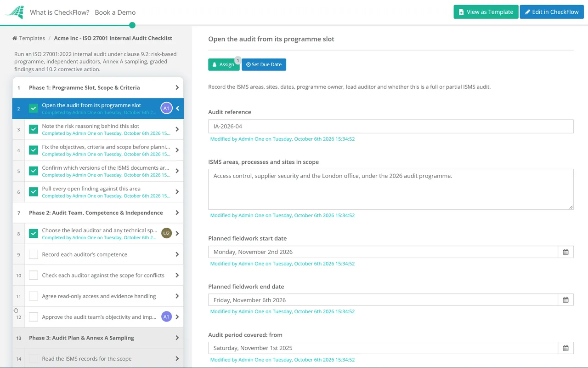The height and width of the screenshot is (368, 588).
Task: Go to Templates breadcrumb
Action: point(32,38)
